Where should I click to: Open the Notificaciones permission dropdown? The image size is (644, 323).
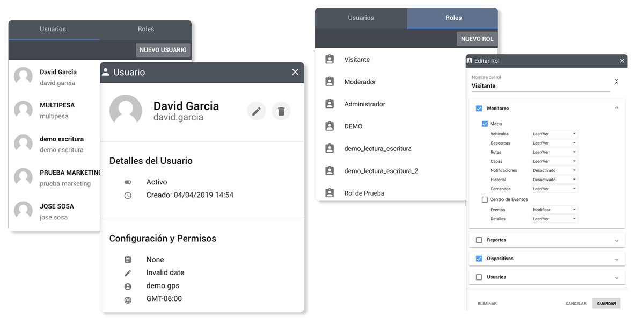tap(554, 170)
